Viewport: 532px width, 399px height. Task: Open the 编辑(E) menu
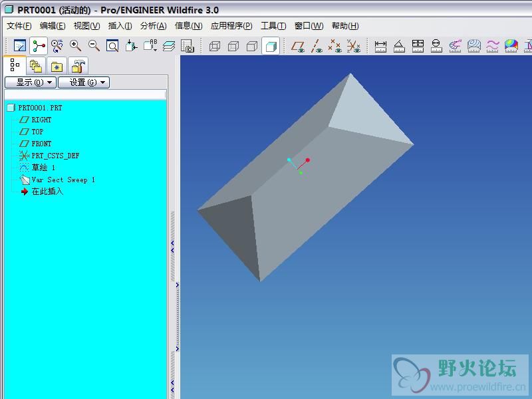click(53, 26)
